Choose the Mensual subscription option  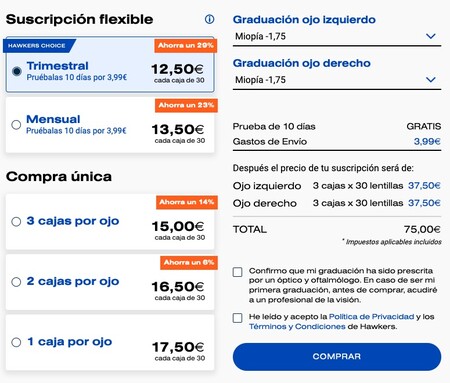(x=16, y=125)
